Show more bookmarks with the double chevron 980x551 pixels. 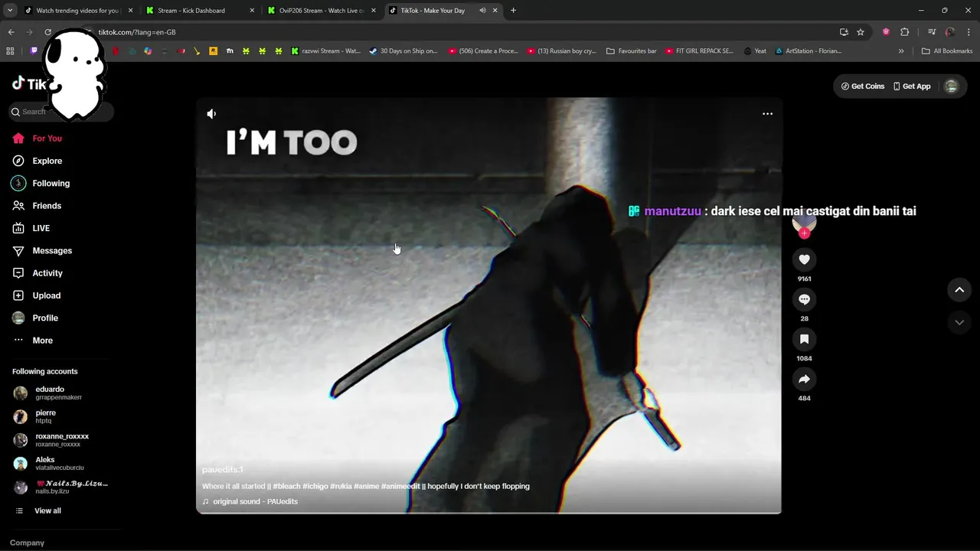pyautogui.click(x=901, y=51)
